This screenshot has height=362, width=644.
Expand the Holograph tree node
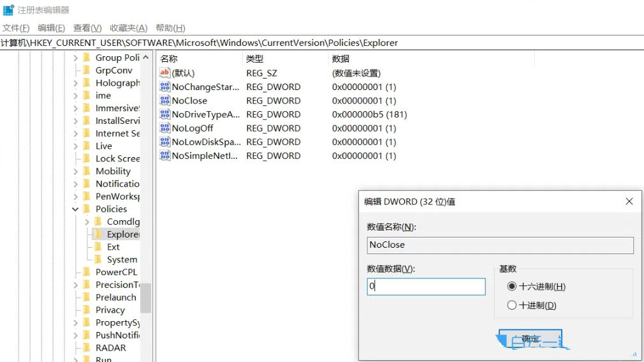(76, 83)
